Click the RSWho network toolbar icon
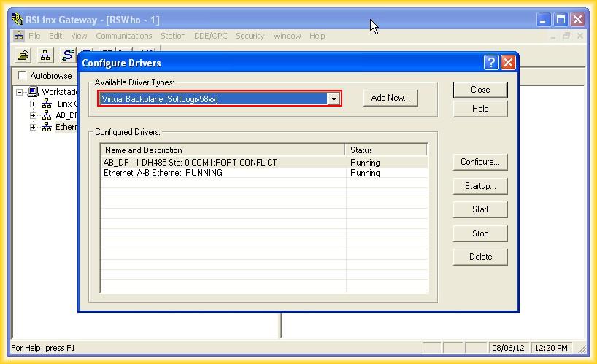Viewport: 597px width, 364px height. click(45, 55)
